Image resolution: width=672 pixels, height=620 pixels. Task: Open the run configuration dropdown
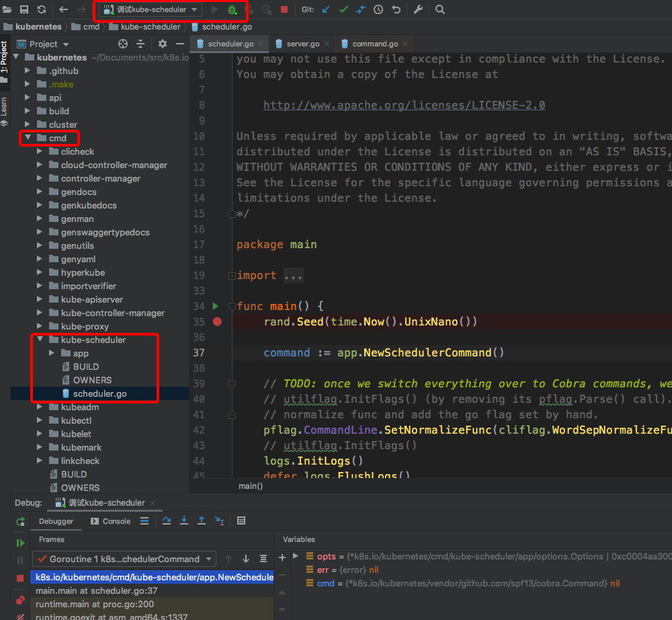pyautogui.click(x=150, y=10)
